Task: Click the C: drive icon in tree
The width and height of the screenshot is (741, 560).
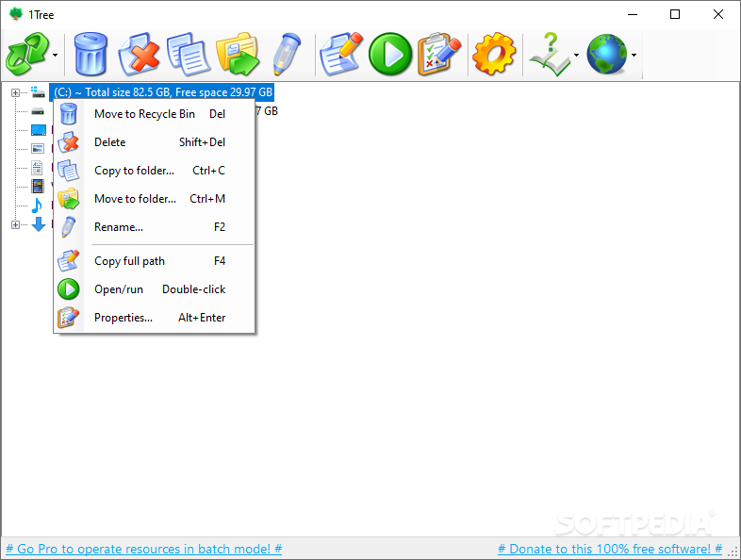Action: click(38, 92)
